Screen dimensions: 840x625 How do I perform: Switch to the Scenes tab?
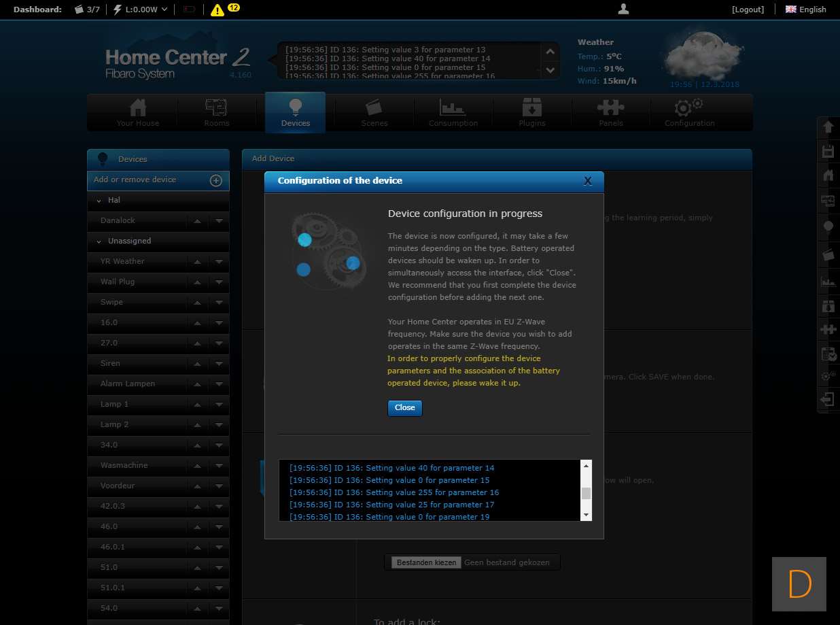tap(374, 113)
